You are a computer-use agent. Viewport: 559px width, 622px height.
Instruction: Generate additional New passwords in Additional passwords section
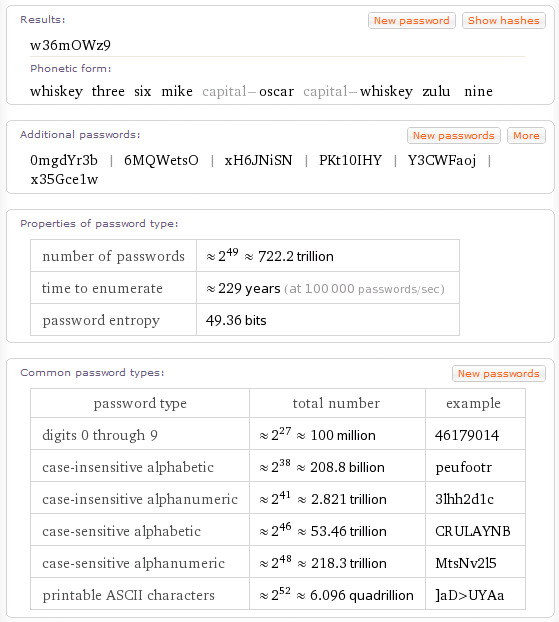[x=453, y=136]
